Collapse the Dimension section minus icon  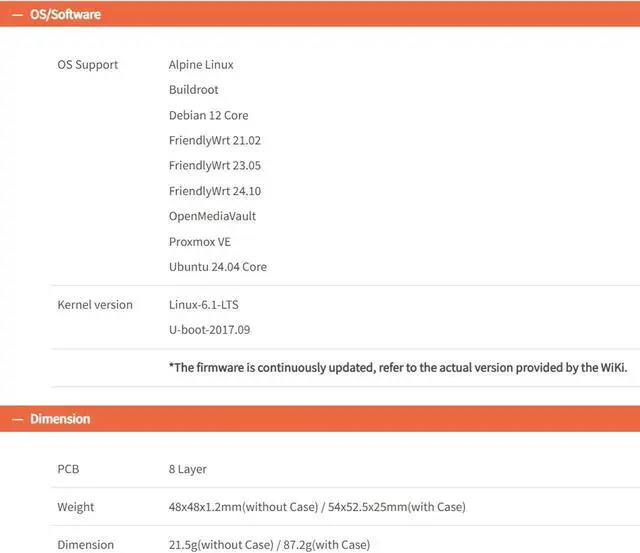coord(18,419)
